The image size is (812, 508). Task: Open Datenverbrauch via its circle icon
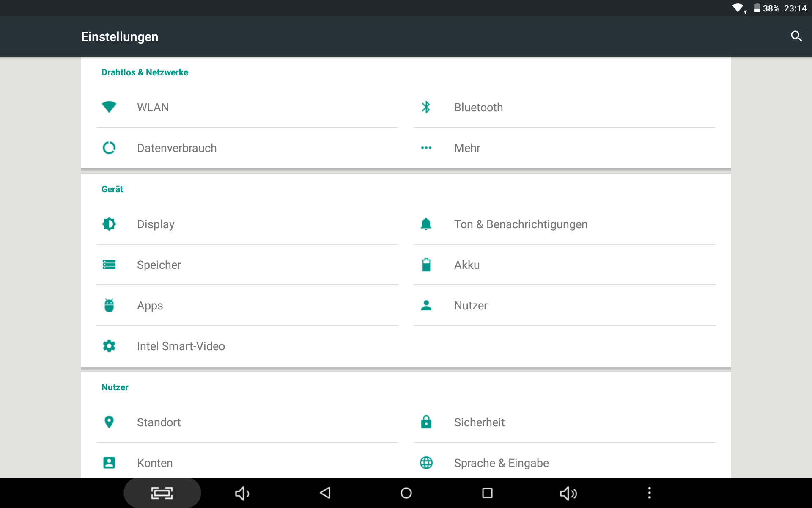pos(109,148)
